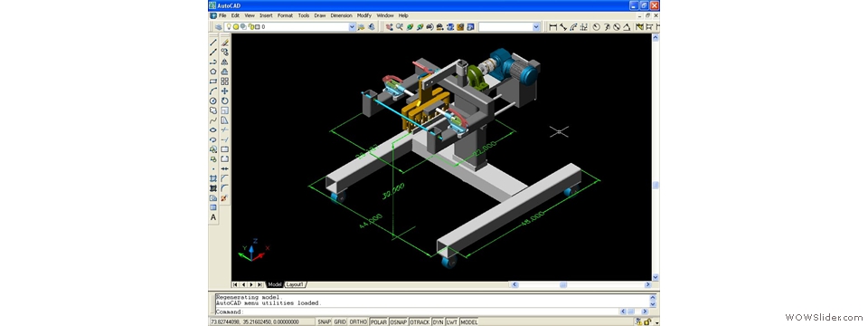Click the last-tab navigation arrow
Image resolution: width=868 pixels, height=326 pixels.
coord(260,284)
